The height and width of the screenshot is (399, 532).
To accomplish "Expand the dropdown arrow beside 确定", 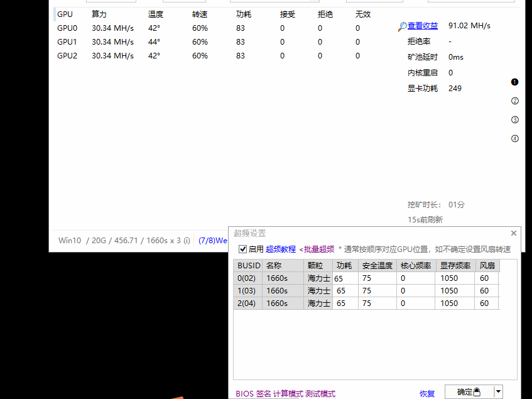I will (498, 392).
